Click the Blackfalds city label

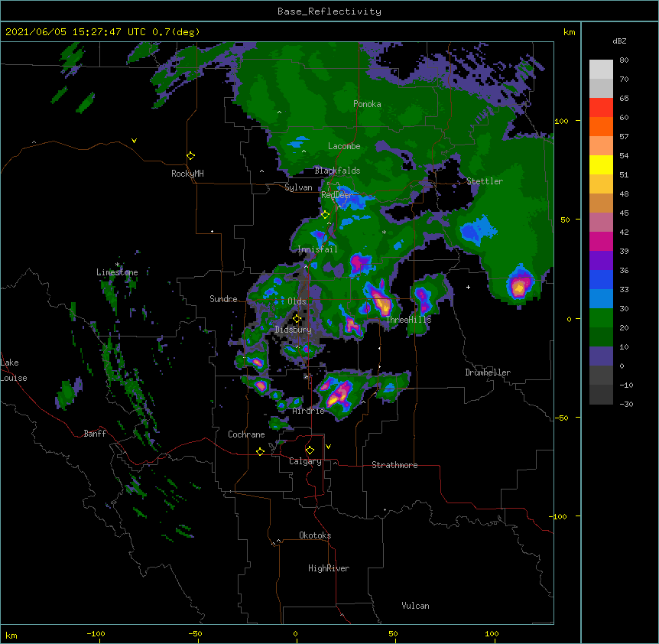[337, 171]
